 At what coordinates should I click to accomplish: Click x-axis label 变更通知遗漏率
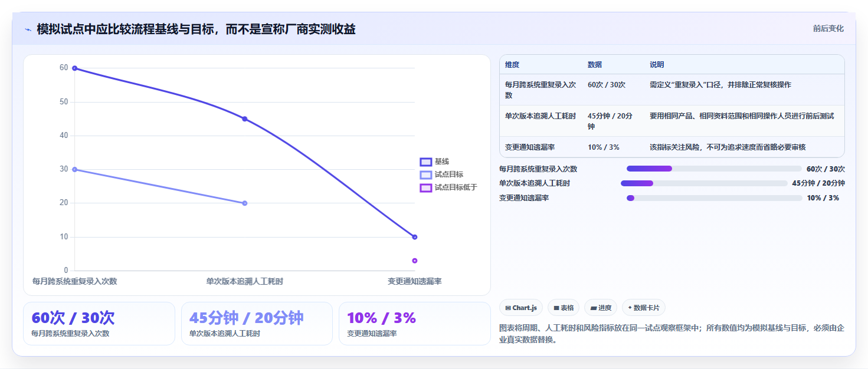(415, 282)
